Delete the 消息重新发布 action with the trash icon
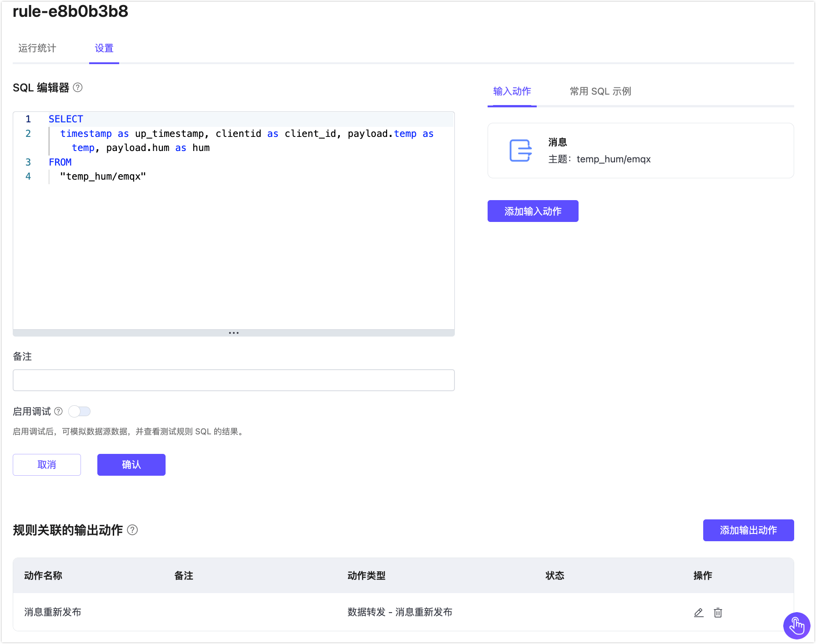Screen dimensions: 816x644 pyautogui.click(x=718, y=613)
